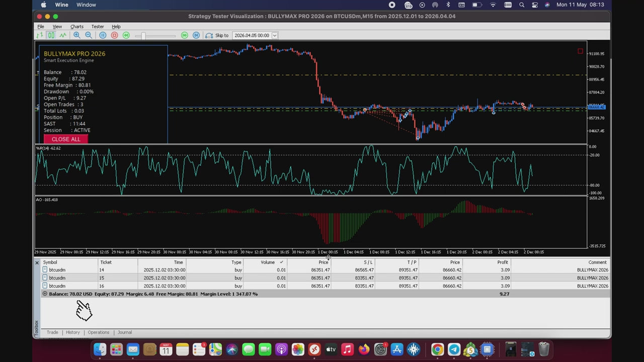Stop the visualization with the red button
Screen dimensions: 644x362
point(114,35)
